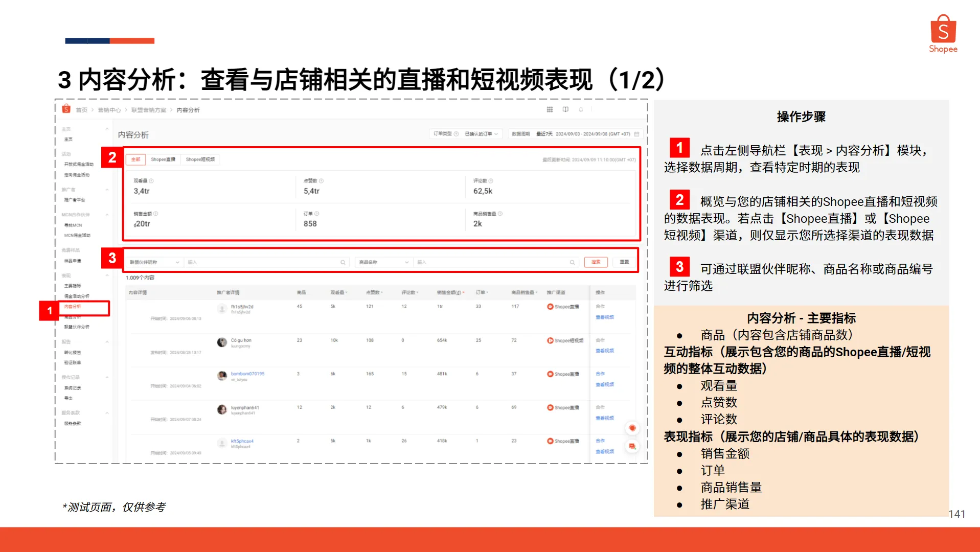Open the floating chat bubble icon at bottom right

tap(632, 446)
